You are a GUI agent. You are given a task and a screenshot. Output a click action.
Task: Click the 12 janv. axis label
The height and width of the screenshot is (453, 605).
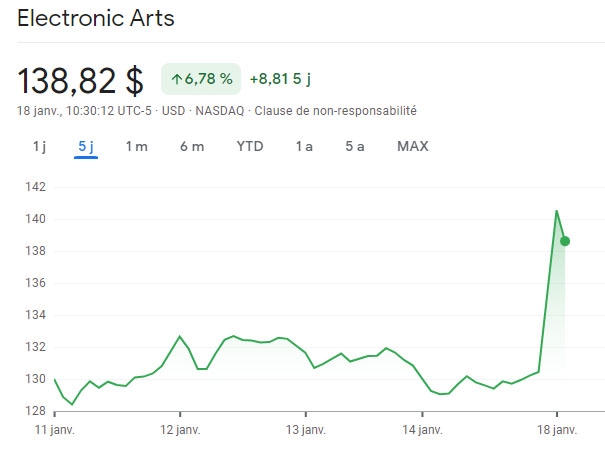179,430
